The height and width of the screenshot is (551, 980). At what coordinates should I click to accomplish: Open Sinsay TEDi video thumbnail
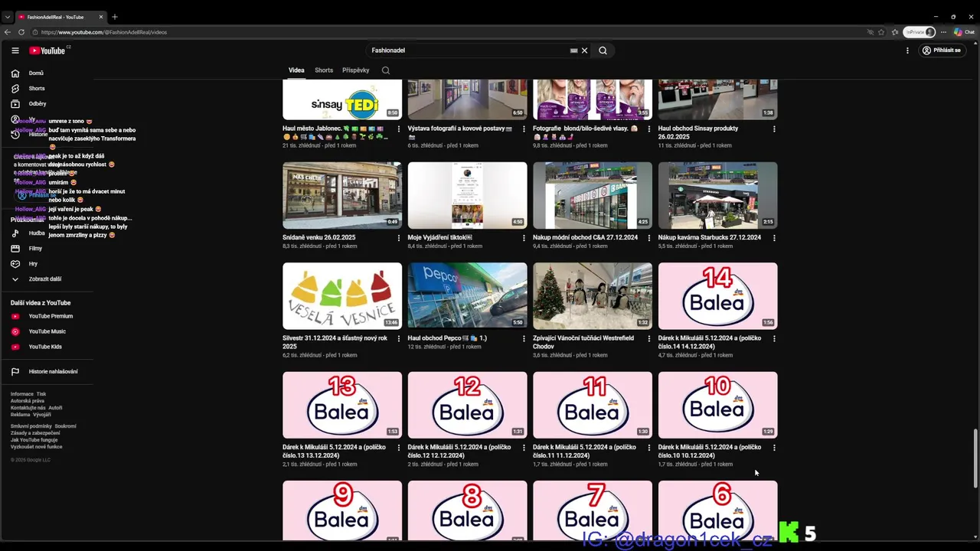click(342, 99)
